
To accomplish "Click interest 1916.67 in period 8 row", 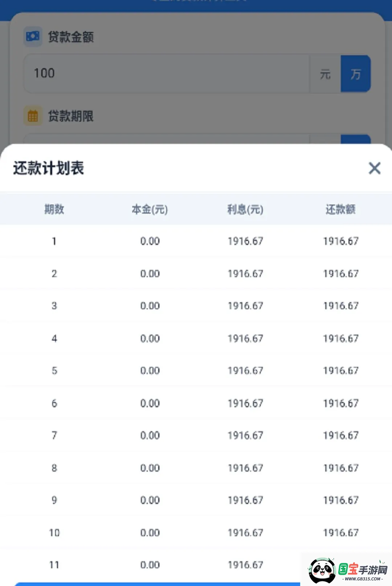I will click(x=245, y=468).
